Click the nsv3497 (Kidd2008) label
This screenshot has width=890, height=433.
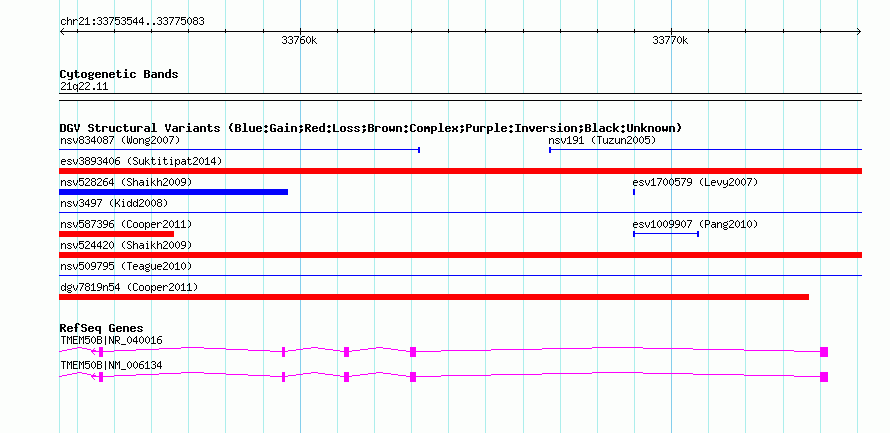[x=114, y=203]
